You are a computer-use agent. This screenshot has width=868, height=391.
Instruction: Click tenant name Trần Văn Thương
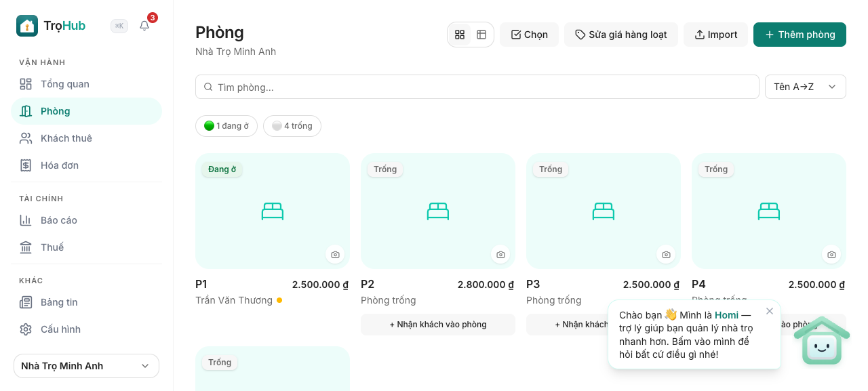click(x=234, y=300)
